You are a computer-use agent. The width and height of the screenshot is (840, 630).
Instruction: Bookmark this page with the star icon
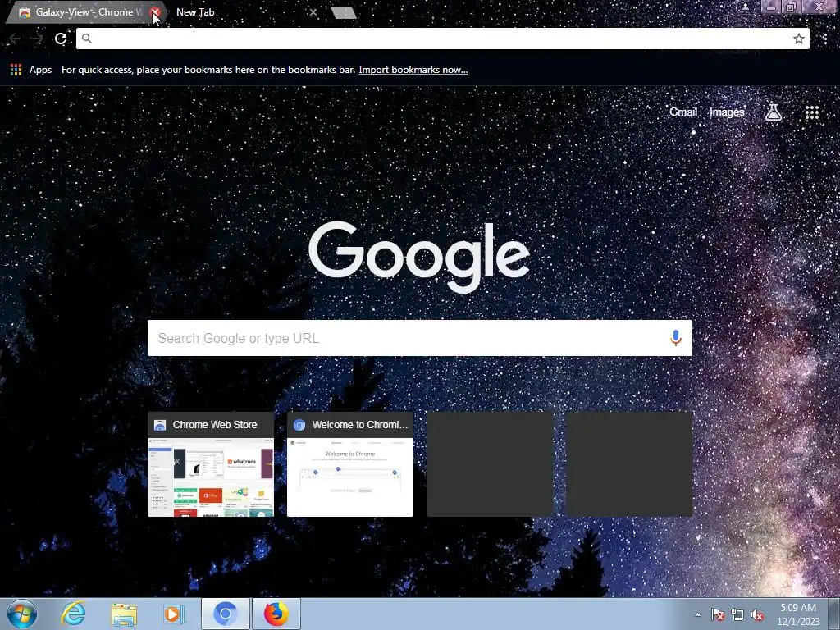798,39
